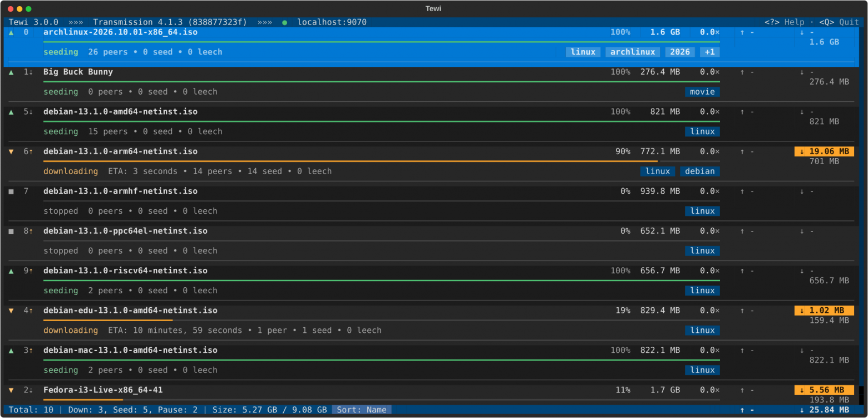Image resolution: width=868 pixels, height=418 pixels.
Task: Select the Fedora-i3-Live-x86_64-41 torrent name
Action: pos(103,390)
